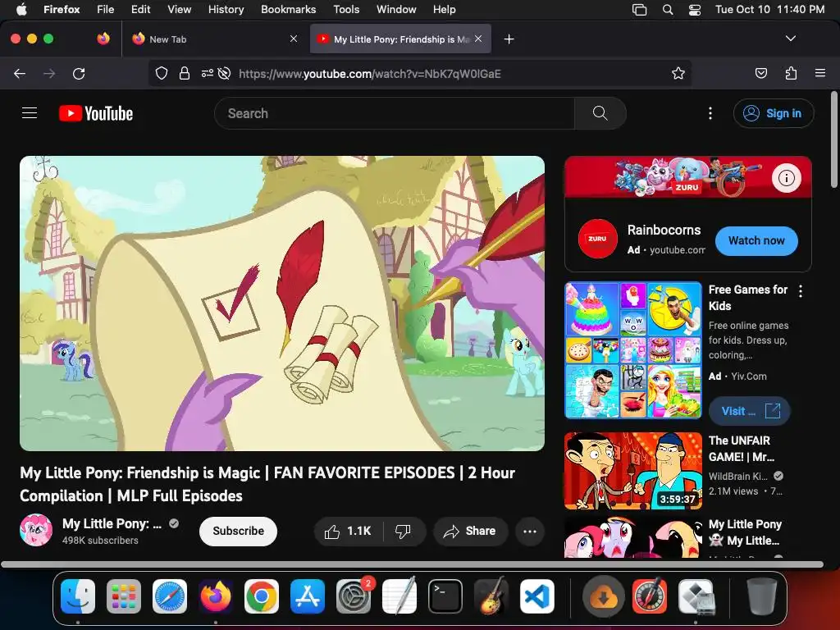Click the horizontal scrollbar at bottom
840x630 pixels.
[x=412, y=564]
